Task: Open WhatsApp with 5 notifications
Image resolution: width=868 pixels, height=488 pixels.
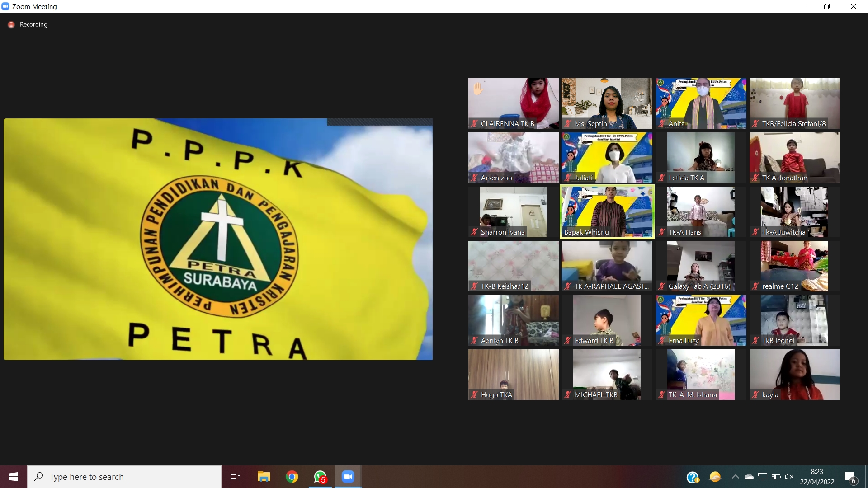Action: (320, 477)
